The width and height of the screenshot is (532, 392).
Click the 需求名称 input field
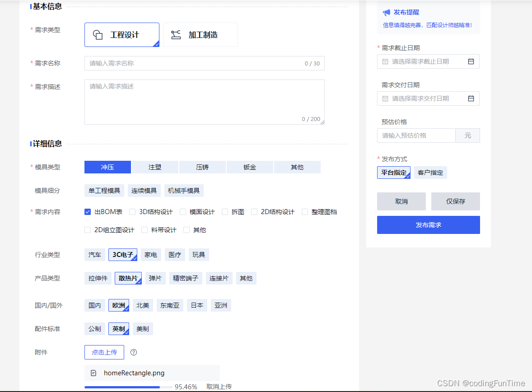click(205, 63)
